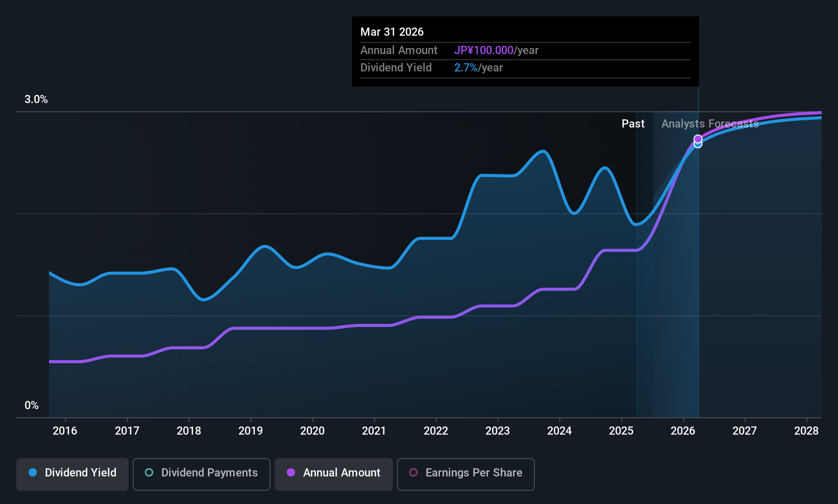Screen dimensions: 838x504
Task: Click the blue Dividend Yield legend dot
Action: 33,473
